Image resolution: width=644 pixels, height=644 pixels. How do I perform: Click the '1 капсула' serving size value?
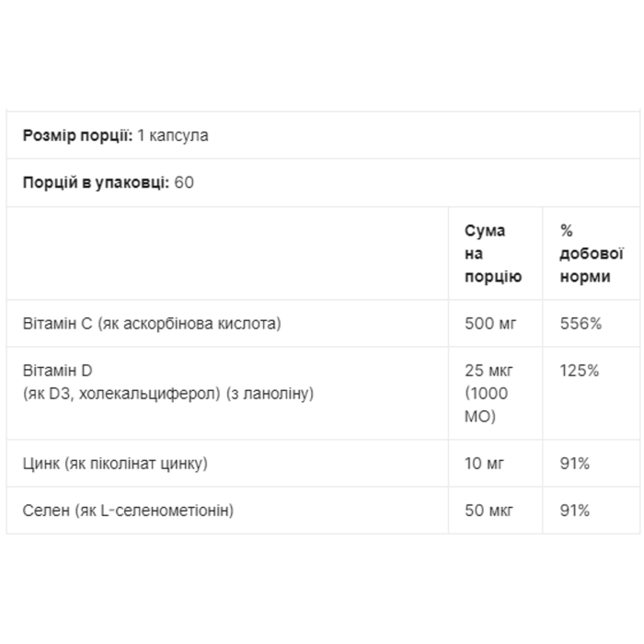point(173,135)
